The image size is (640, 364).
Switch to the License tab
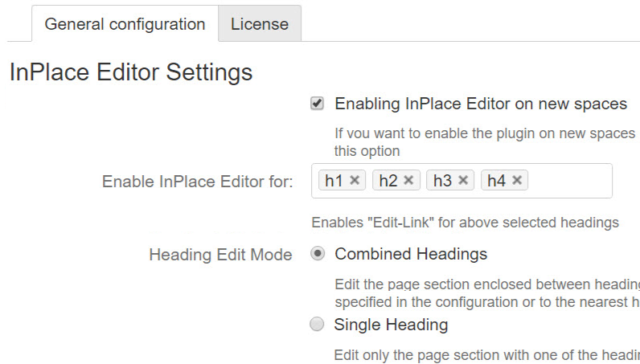(x=259, y=24)
